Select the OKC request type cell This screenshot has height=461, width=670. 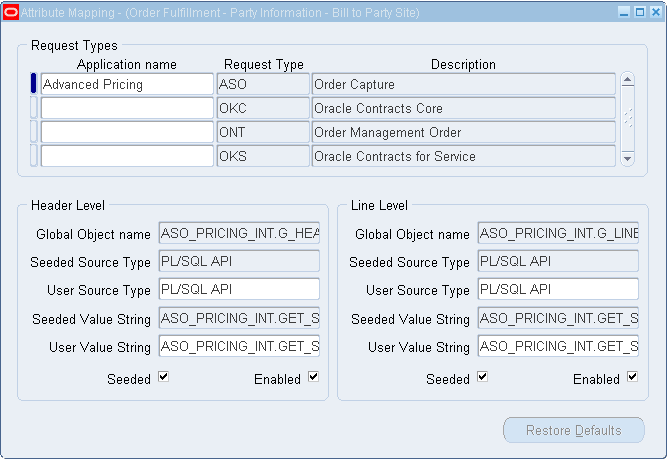coord(263,108)
